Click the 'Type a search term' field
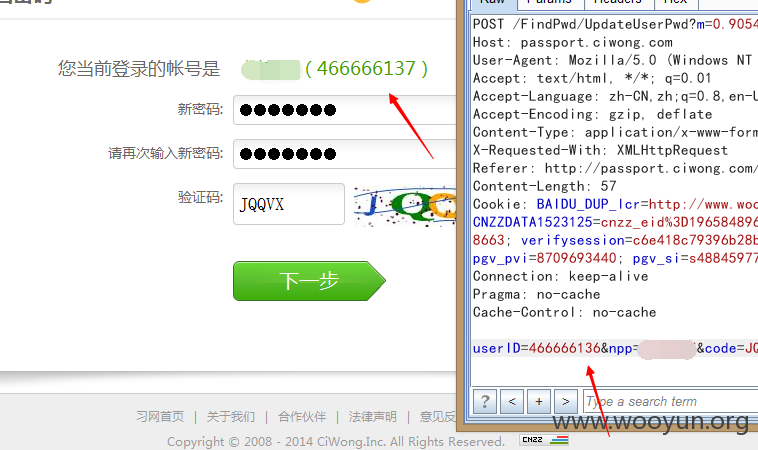The width and height of the screenshot is (758, 450). [671, 401]
